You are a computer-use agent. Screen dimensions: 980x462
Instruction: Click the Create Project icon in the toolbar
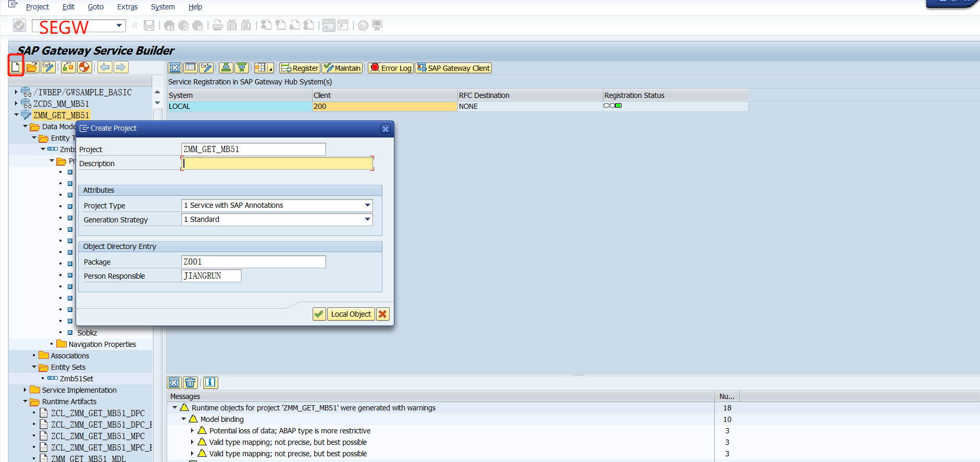(16, 67)
